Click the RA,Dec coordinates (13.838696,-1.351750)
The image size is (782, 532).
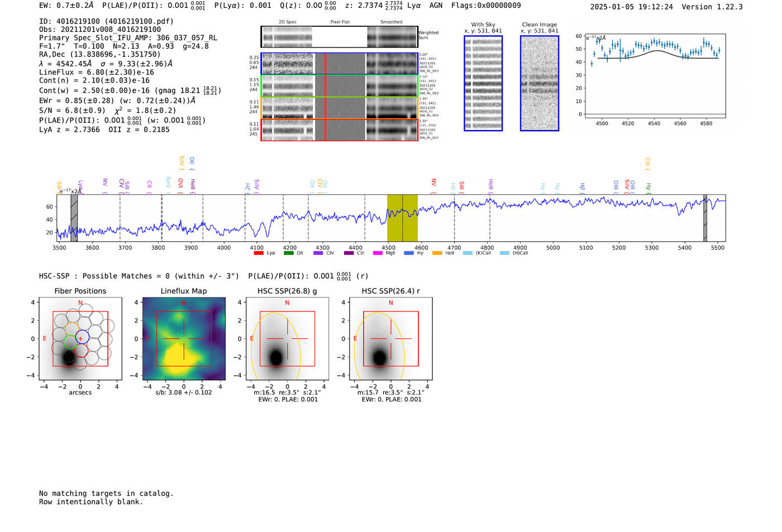point(99,54)
